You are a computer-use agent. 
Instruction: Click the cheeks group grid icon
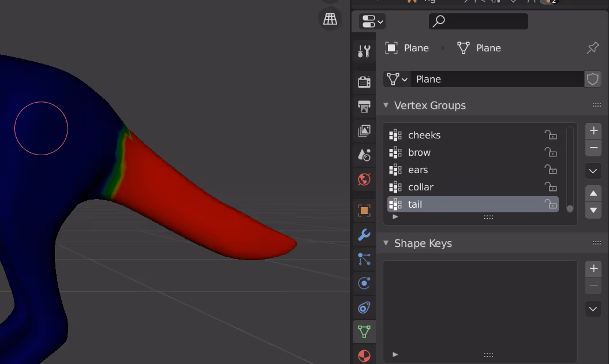395,135
